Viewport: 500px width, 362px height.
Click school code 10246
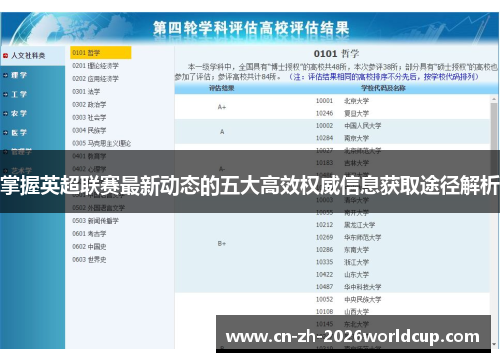[324, 113]
